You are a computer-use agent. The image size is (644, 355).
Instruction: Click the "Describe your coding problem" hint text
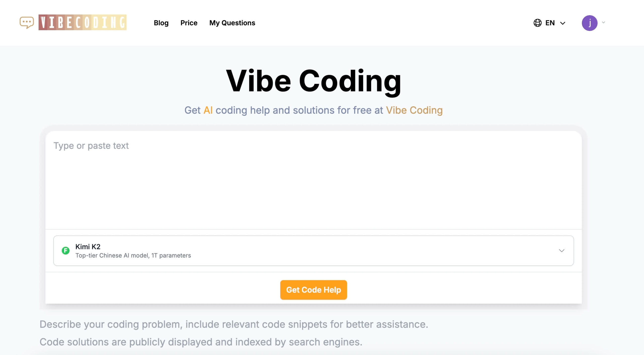(234, 324)
